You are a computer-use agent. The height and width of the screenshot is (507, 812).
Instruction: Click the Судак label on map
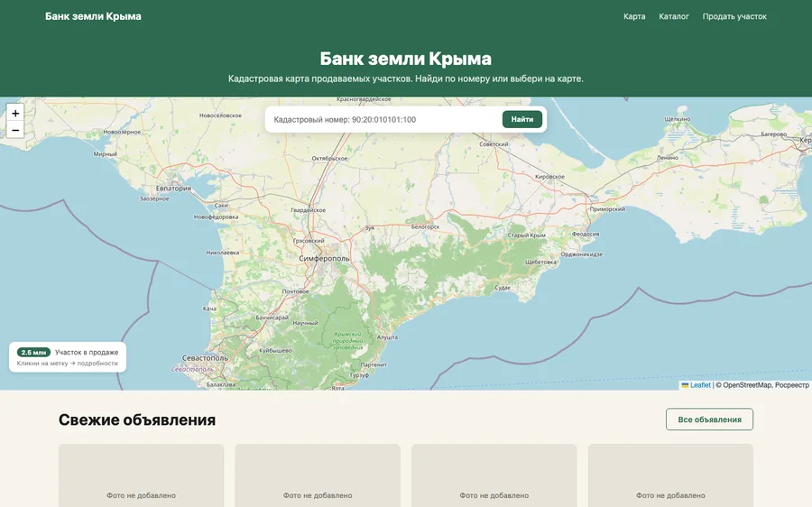point(503,288)
